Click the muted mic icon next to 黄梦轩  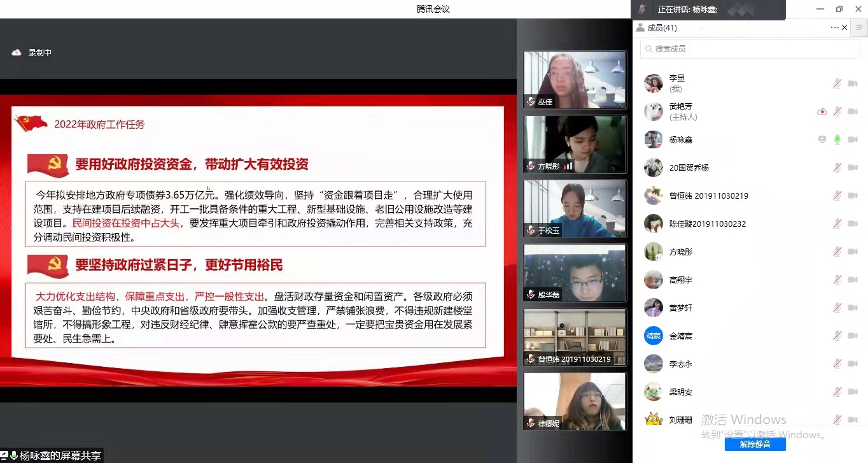click(x=837, y=308)
